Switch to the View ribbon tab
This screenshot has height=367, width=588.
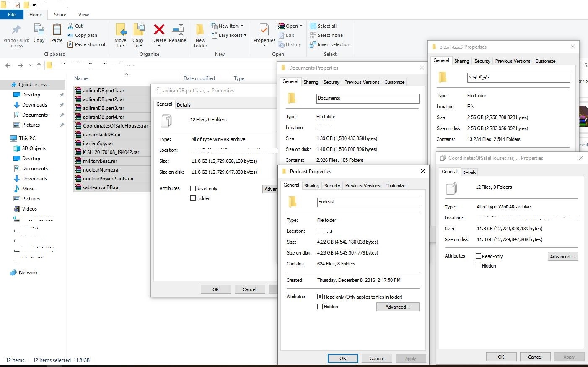[83, 15]
